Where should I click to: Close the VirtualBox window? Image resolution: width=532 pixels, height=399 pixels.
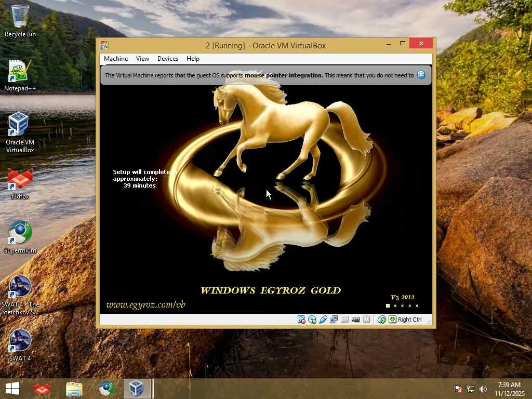pos(421,44)
